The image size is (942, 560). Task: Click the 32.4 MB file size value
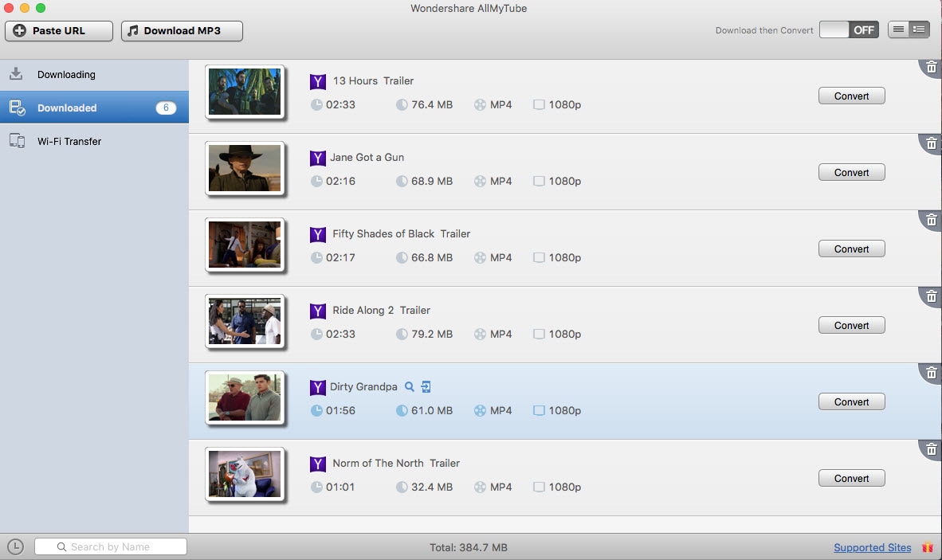(x=432, y=488)
